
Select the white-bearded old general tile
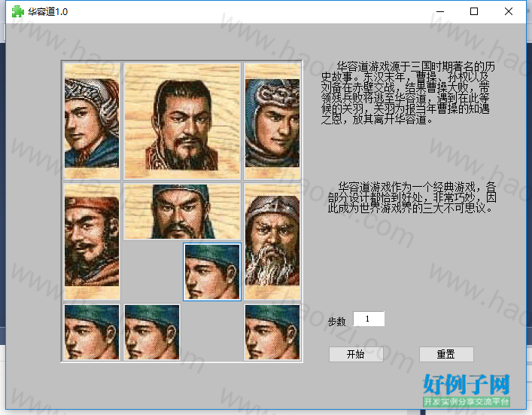[272, 242]
